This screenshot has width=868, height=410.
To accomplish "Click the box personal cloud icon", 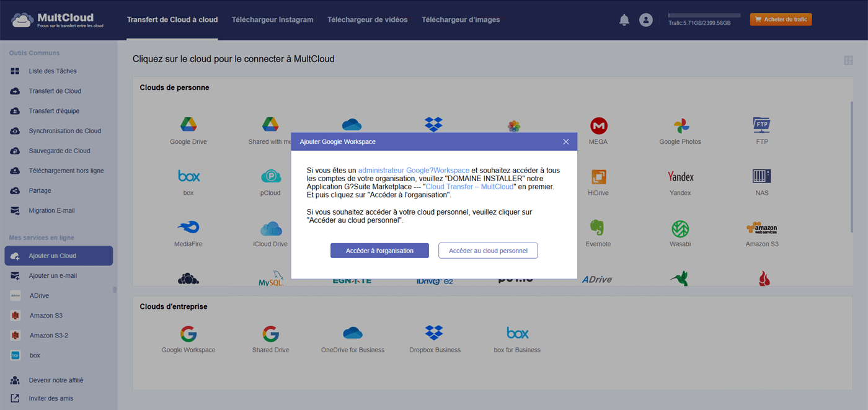I will click(188, 176).
